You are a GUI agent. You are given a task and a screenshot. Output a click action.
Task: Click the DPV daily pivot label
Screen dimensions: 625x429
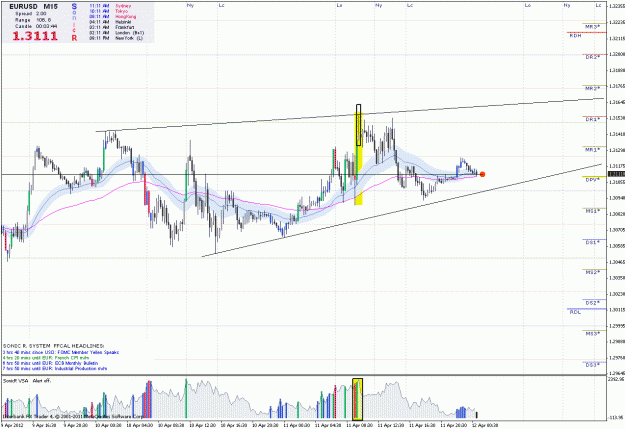(x=592, y=180)
